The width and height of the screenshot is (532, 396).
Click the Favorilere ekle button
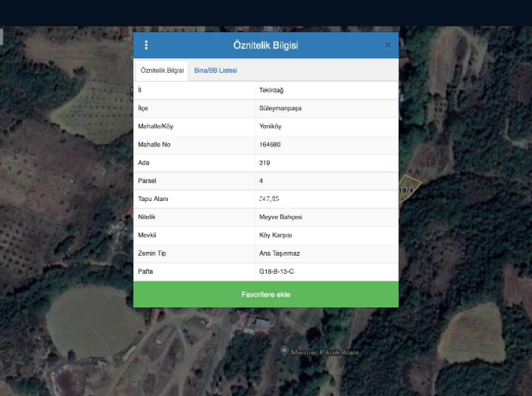[x=266, y=294]
